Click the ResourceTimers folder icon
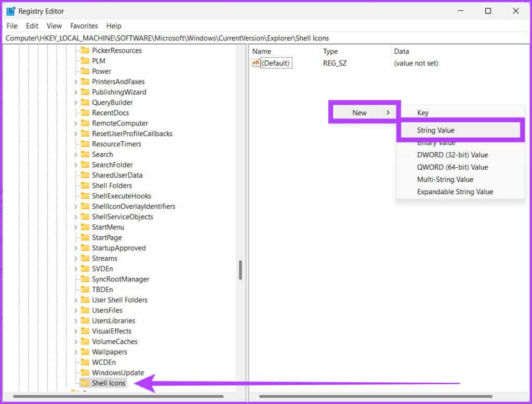 click(x=85, y=144)
